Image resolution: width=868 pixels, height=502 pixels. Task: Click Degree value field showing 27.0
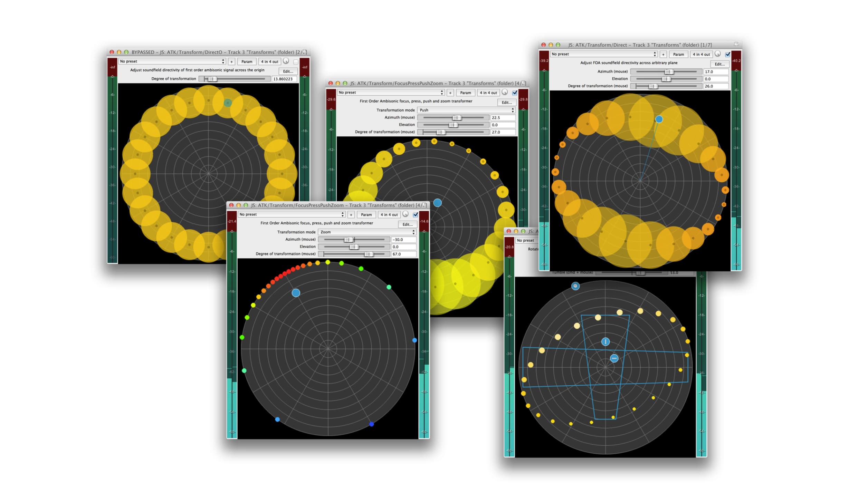pos(503,132)
